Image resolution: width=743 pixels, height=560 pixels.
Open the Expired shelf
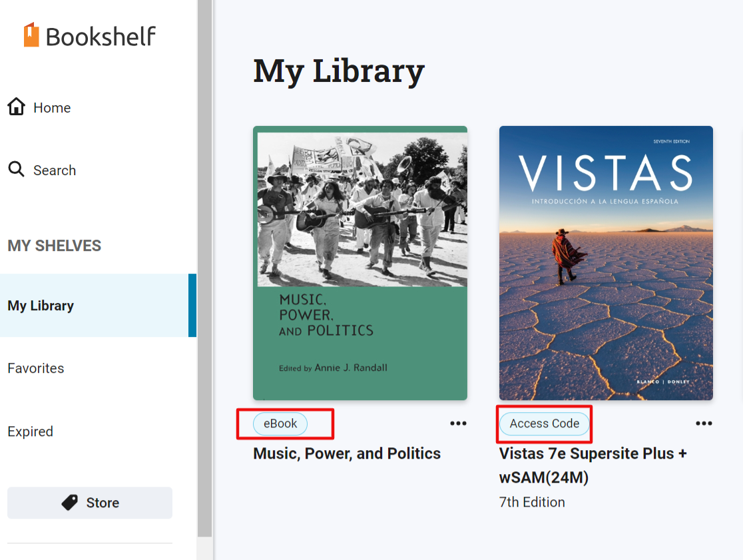30,431
